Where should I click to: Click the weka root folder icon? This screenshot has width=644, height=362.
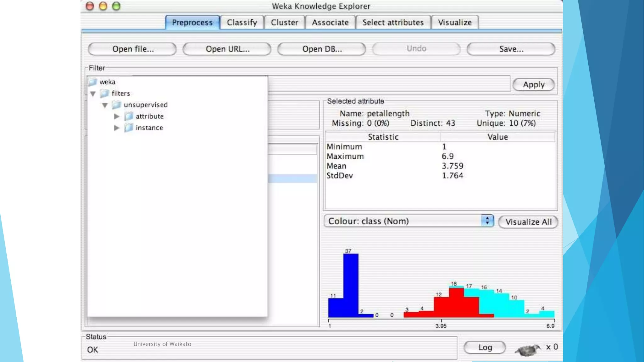point(92,82)
